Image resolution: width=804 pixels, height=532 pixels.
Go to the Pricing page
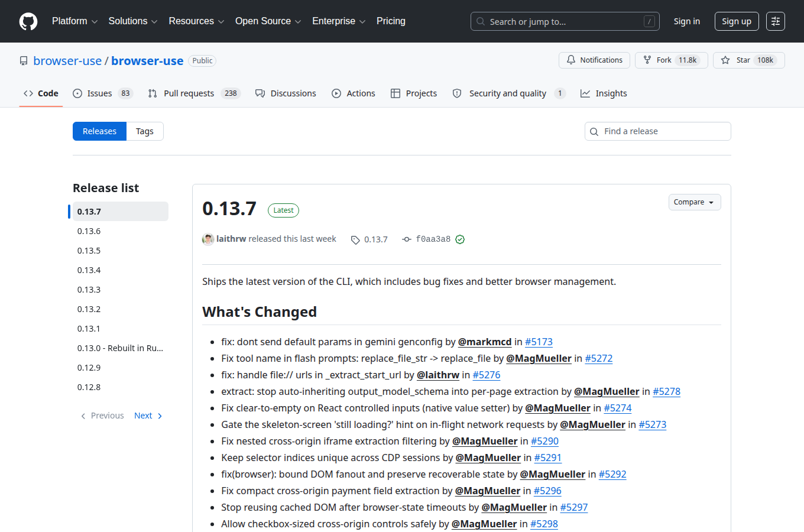pyautogui.click(x=391, y=21)
